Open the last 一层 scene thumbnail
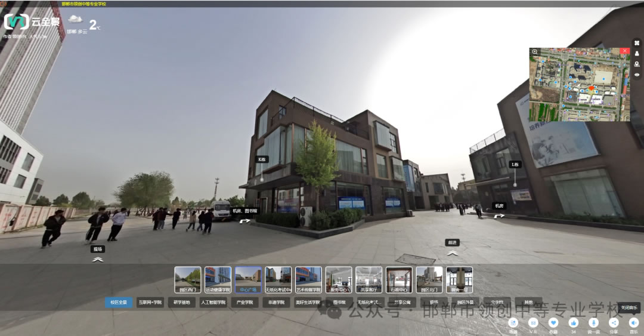The height and width of the screenshot is (336, 644). pos(460,280)
